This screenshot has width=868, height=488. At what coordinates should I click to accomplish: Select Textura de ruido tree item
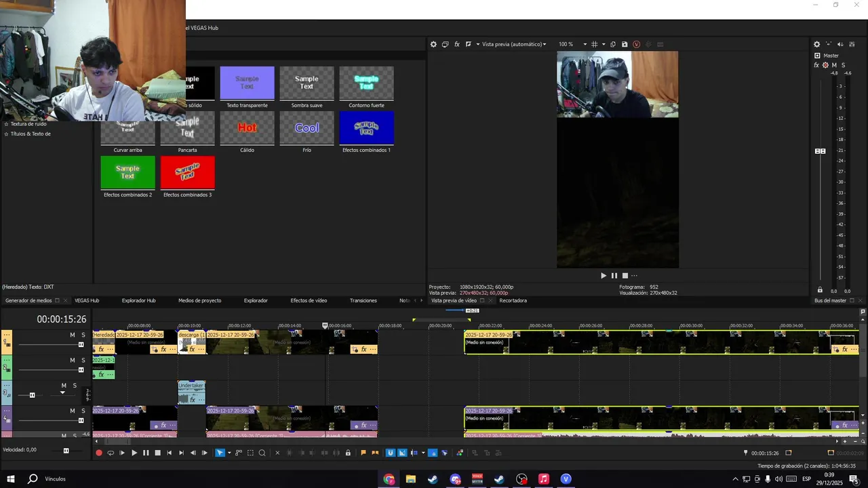[28, 124]
